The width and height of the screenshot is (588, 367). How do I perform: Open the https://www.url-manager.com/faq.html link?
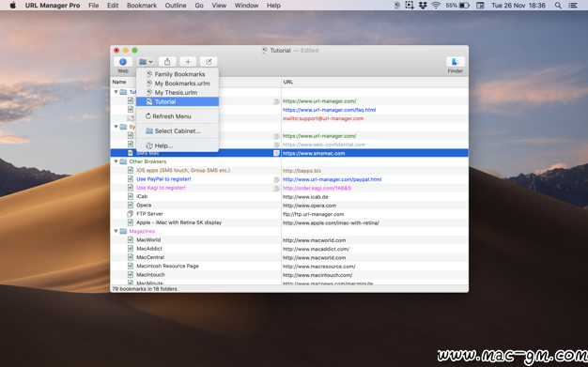point(330,110)
